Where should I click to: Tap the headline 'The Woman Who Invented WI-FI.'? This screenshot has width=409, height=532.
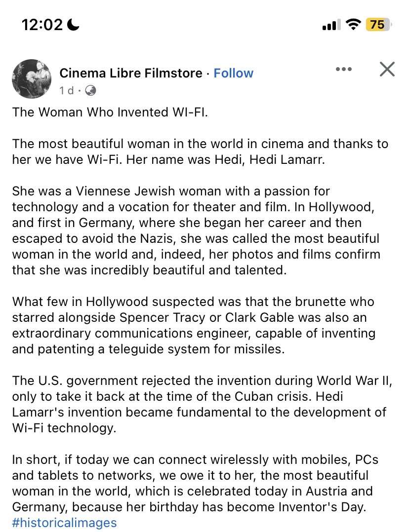(x=111, y=112)
